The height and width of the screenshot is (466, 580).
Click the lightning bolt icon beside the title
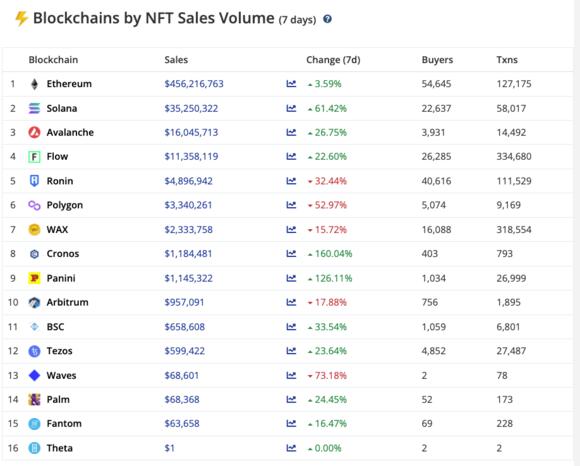[x=21, y=18]
